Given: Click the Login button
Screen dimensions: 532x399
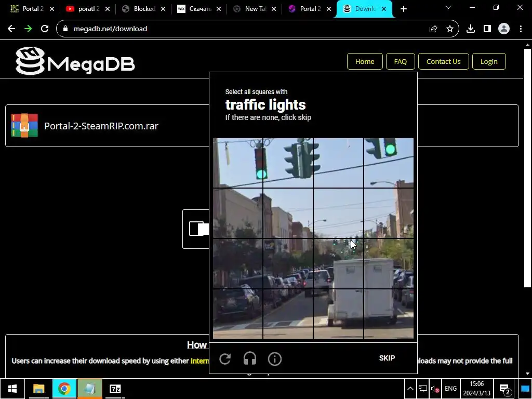Looking at the screenshot, I should tap(489, 61).
